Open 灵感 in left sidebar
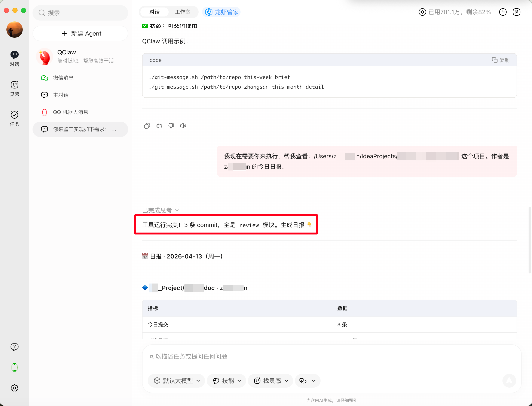The width and height of the screenshot is (532, 406). pos(15,88)
